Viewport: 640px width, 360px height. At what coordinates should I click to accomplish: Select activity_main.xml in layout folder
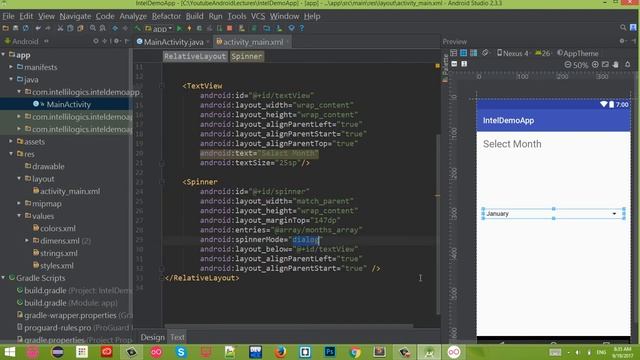pyautogui.click(x=70, y=191)
